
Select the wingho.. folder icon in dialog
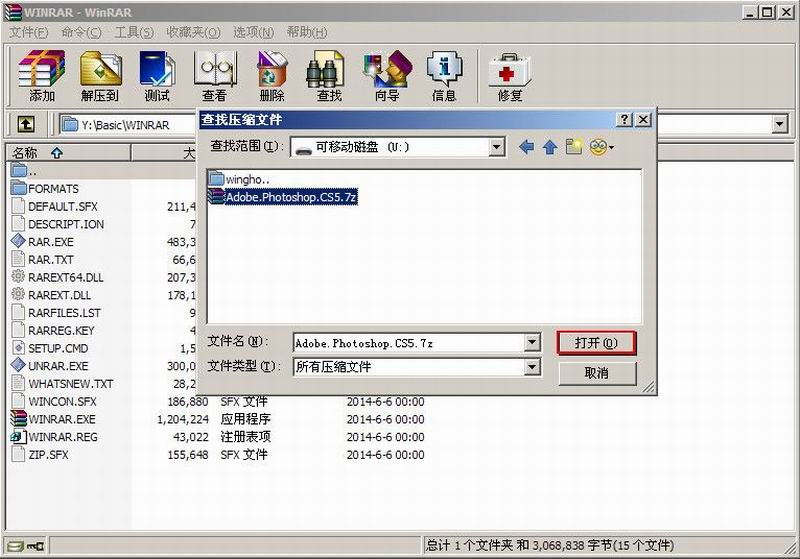pyautogui.click(x=216, y=179)
